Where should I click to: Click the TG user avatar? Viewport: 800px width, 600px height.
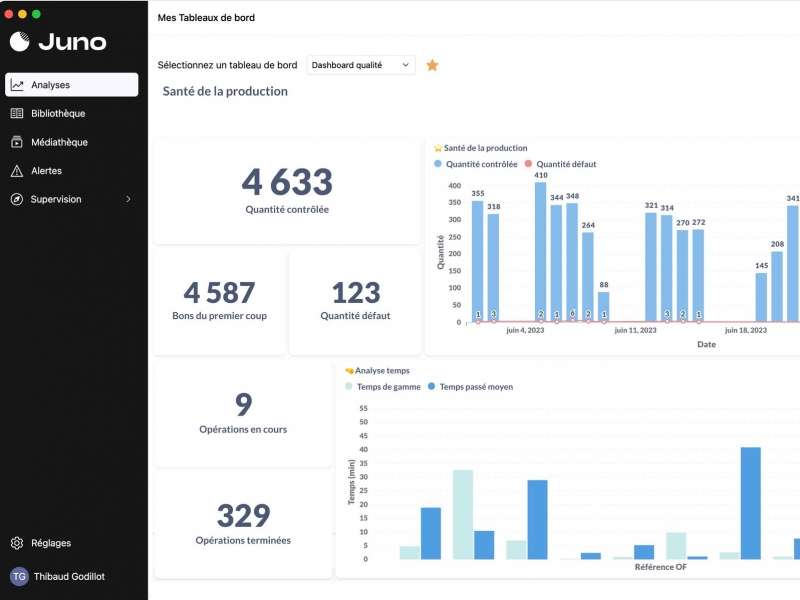19,576
